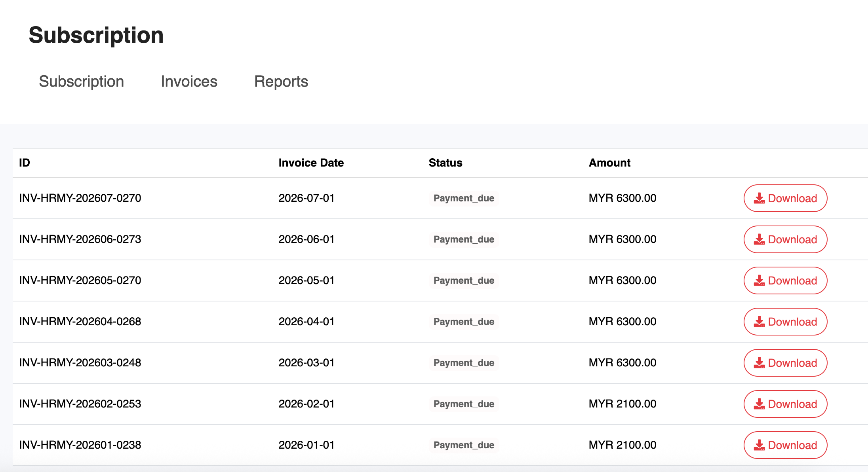Click the ID column header
The image size is (868, 472).
[25, 163]
